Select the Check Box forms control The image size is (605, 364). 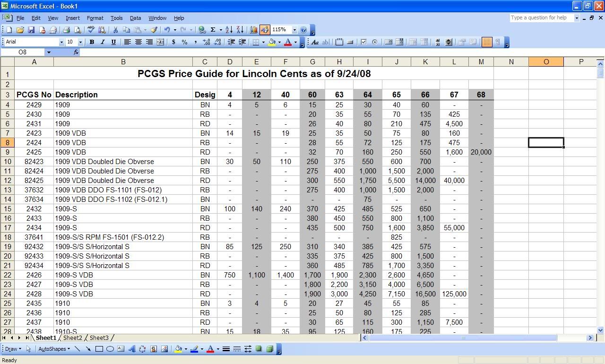coord(363,42)
